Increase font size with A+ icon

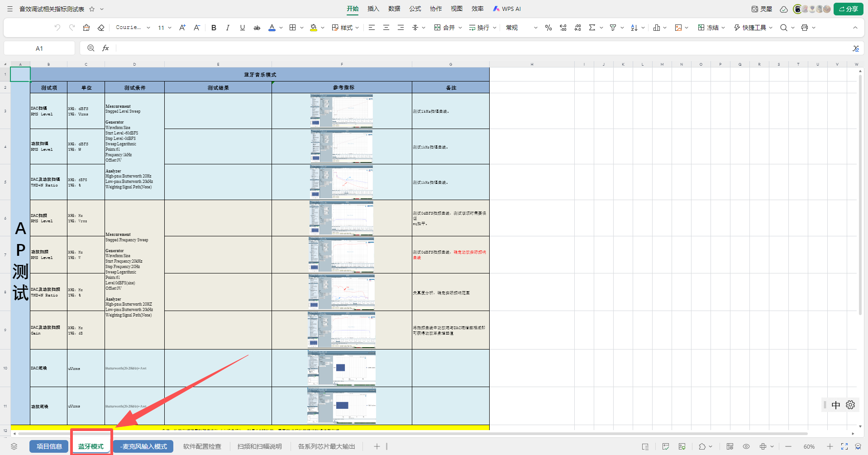click(182, 28)
